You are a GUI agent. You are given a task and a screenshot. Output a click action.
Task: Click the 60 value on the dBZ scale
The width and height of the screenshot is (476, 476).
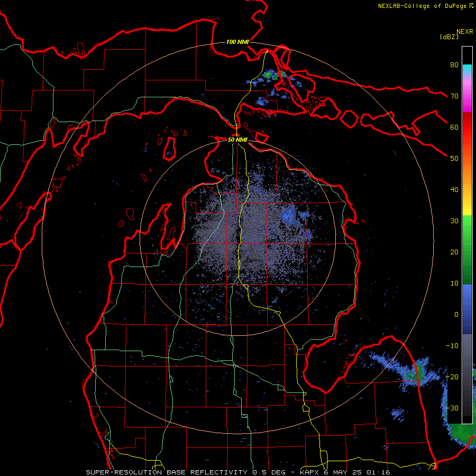click(454, 127)
